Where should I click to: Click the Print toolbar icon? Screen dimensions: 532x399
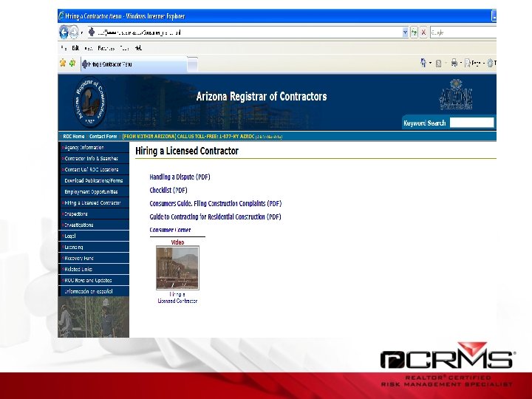454,63
